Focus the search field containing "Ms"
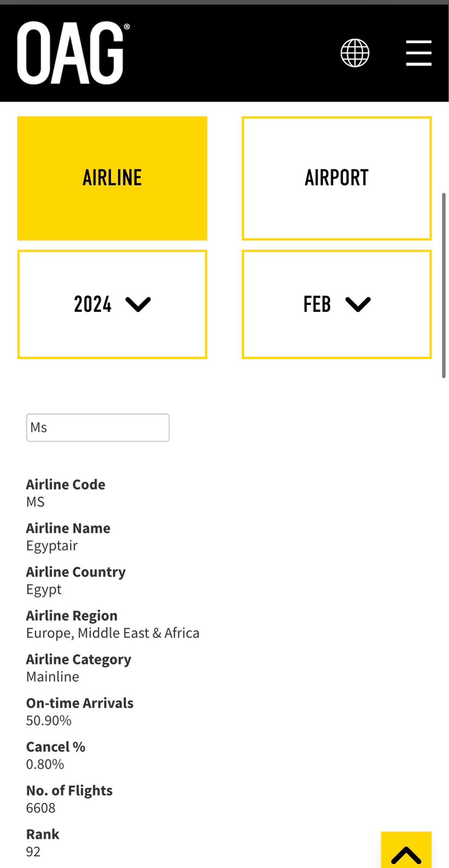Screen dimensions: 449x868 [x=98, y=427]
